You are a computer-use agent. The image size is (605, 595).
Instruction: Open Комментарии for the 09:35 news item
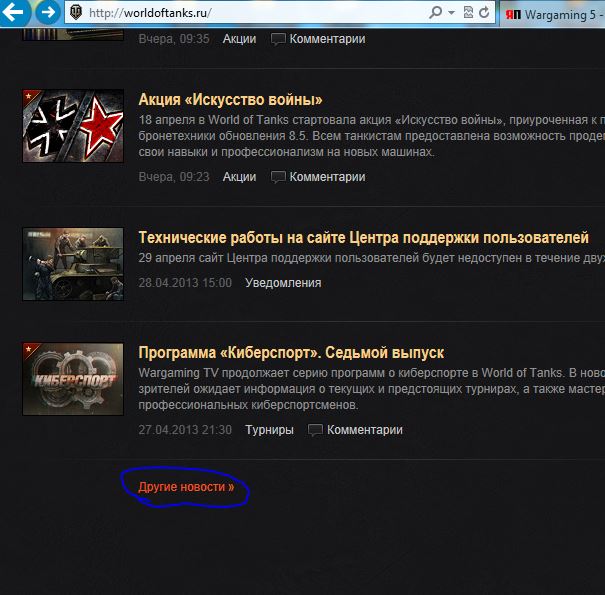click(x=327, y=39)
